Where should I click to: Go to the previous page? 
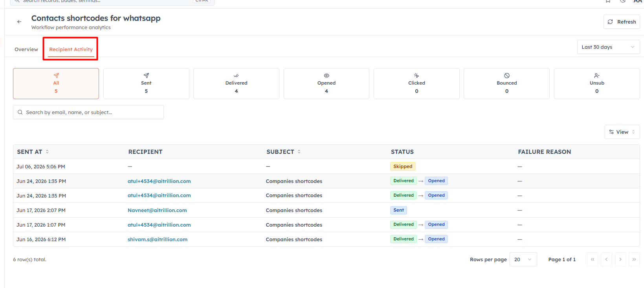[x=606, y=259]
